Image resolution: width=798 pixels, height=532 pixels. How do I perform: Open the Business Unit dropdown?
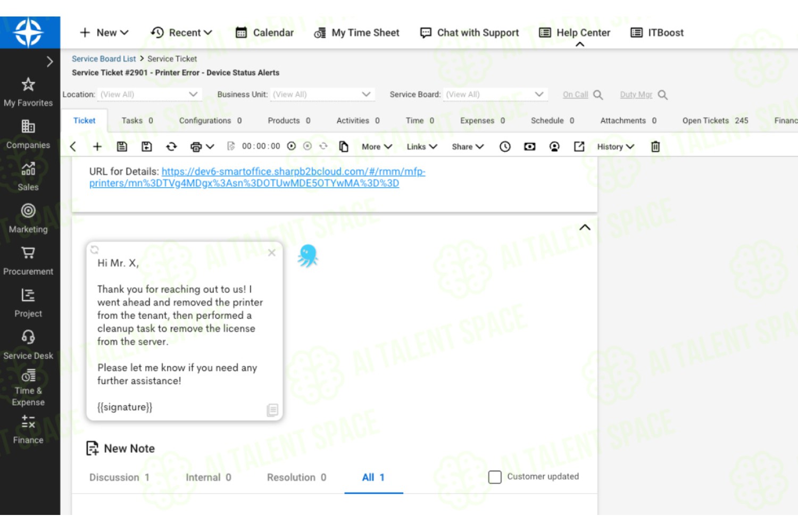(x=321, y=94)
